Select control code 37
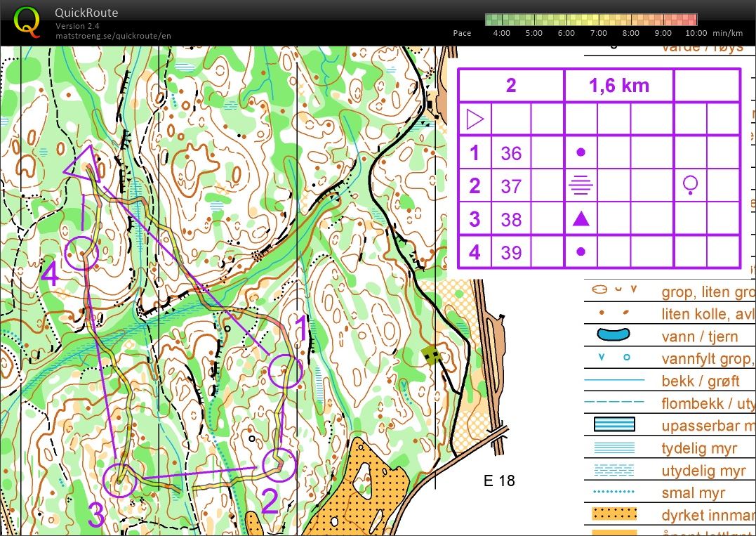 pos(511,185)
